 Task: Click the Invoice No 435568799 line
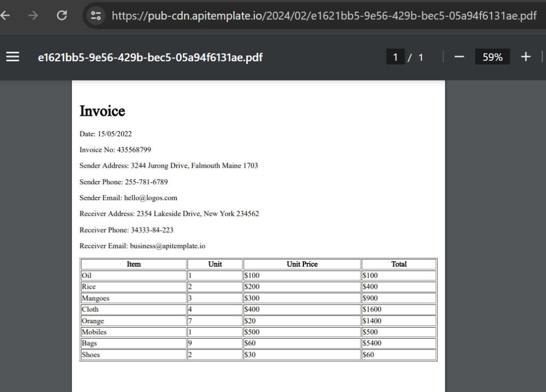tap(115, 150)
